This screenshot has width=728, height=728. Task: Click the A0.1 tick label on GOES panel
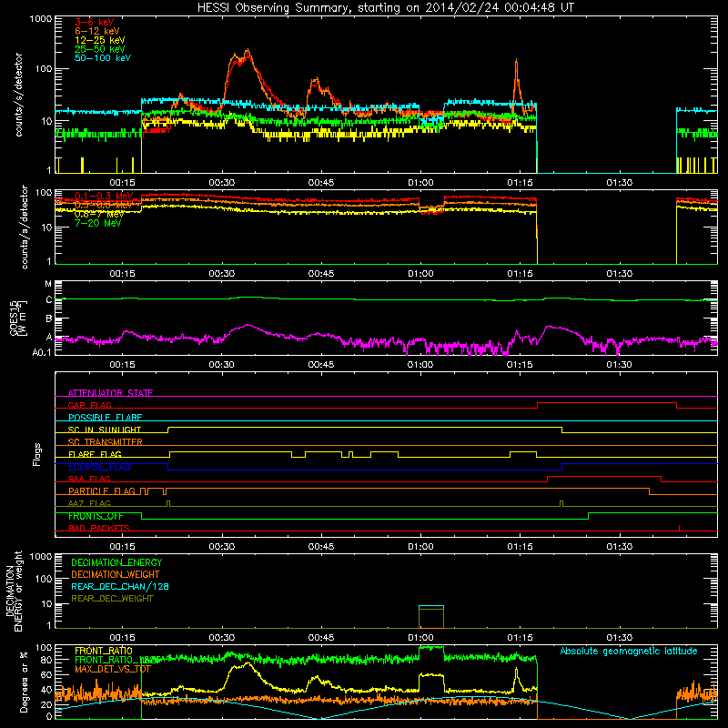pyautogui.click(x=42, y=353)
